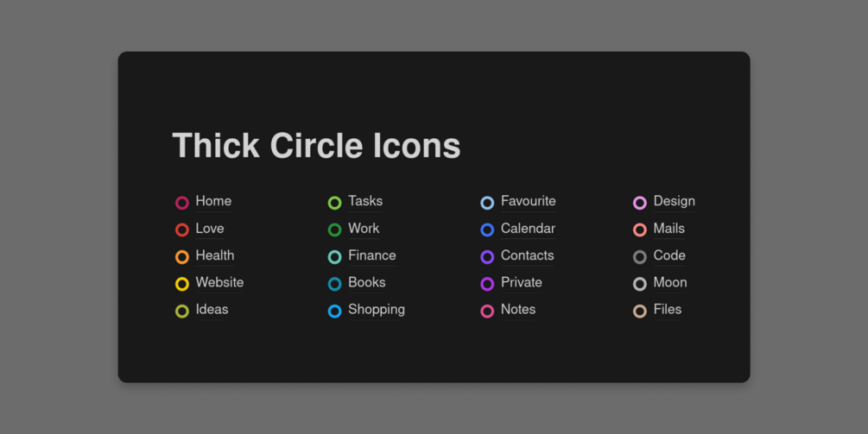The width and height of the screenshot is (868, 434).
Task: Click the blue circle icon beside Calendar
Action: [487, 230]
